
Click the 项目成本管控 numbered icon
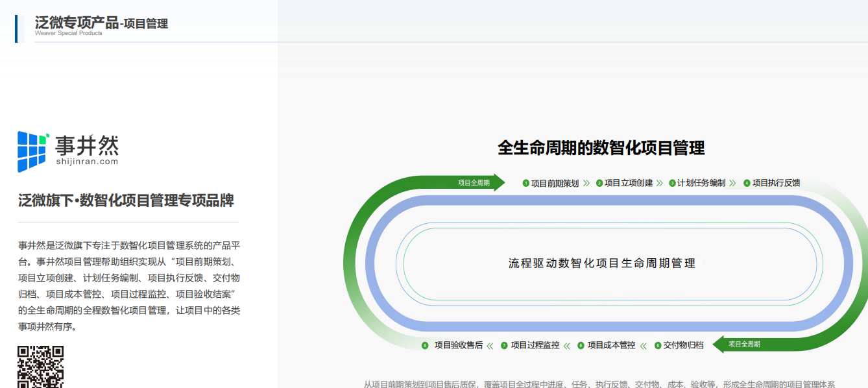[580, 346]
